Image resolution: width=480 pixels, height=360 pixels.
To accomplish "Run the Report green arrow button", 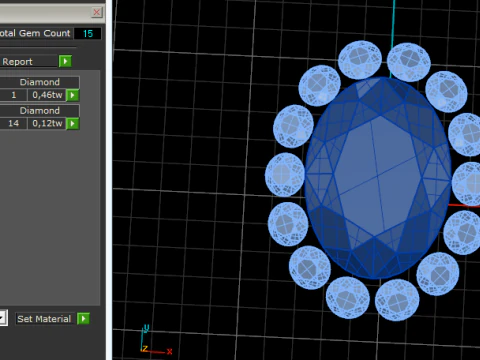I will pyautogui.click(x=65, y=61).
